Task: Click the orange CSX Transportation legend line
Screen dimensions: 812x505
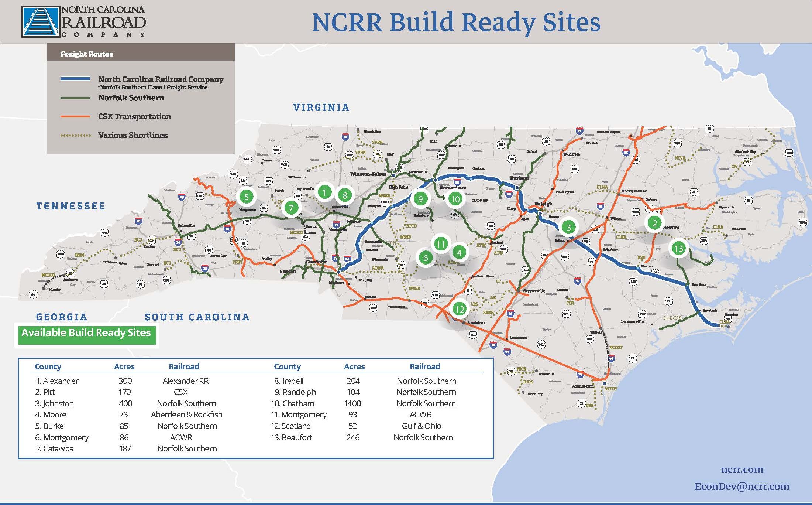Action: (x=75, y=117)
